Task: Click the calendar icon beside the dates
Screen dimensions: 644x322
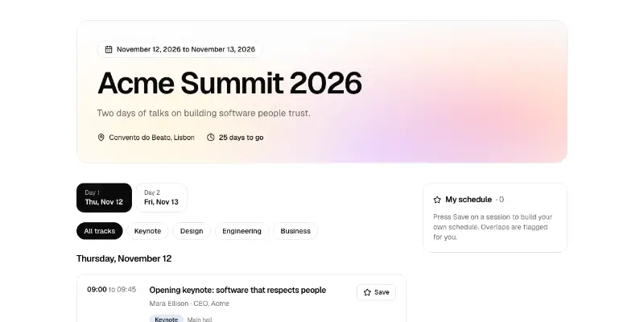Action: (109, 49)
